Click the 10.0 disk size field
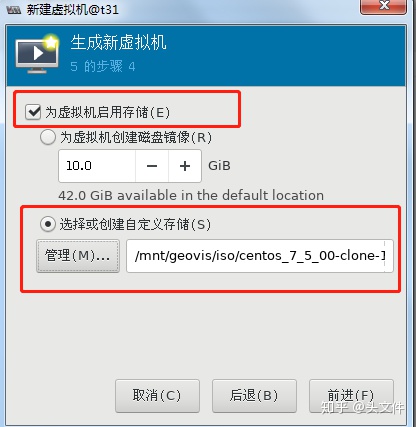Image resolution: width=416 pixels, height=427 pixels. (97, 166)
